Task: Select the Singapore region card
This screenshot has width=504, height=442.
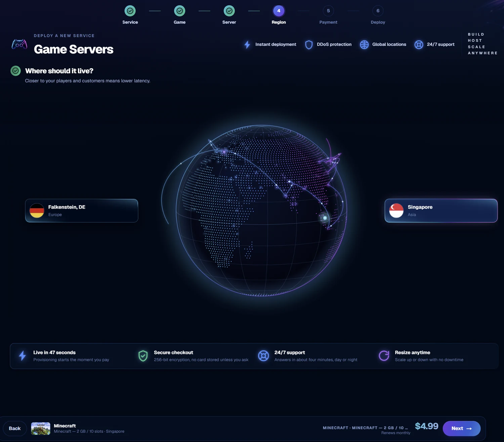Action: (441, 211)
